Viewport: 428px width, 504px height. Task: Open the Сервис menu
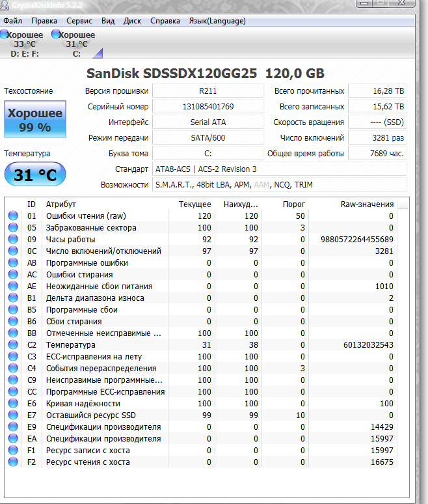[79, 21]
